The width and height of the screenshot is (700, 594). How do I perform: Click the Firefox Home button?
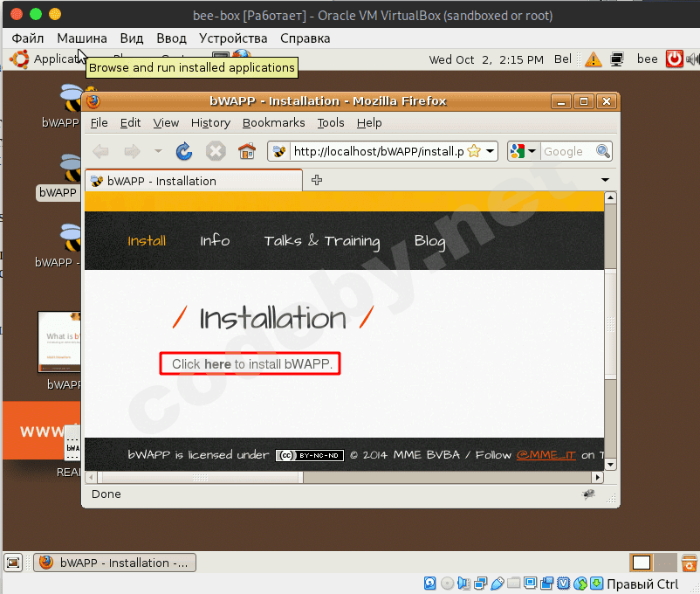click(247, 151)
